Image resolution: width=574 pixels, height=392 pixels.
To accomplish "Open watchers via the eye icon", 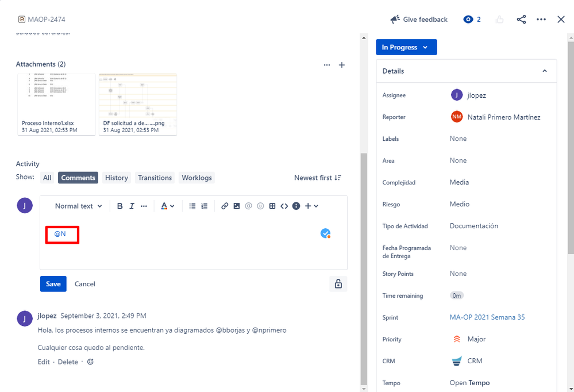I will tap(468, 19).
